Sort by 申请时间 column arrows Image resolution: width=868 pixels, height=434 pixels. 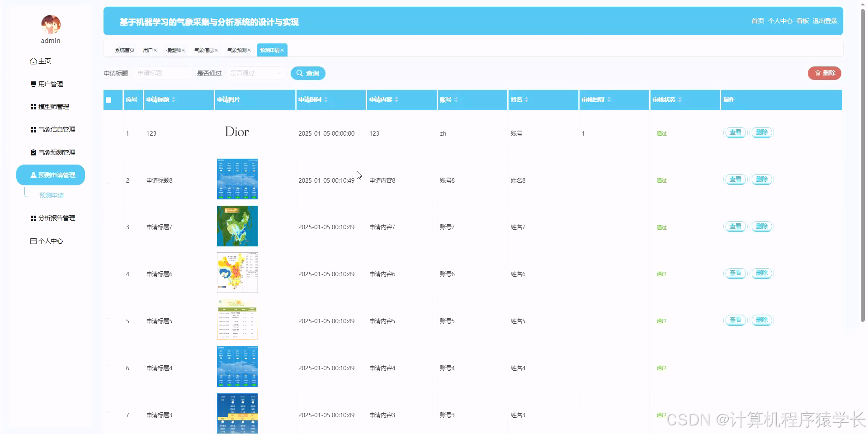pos(326,99)
